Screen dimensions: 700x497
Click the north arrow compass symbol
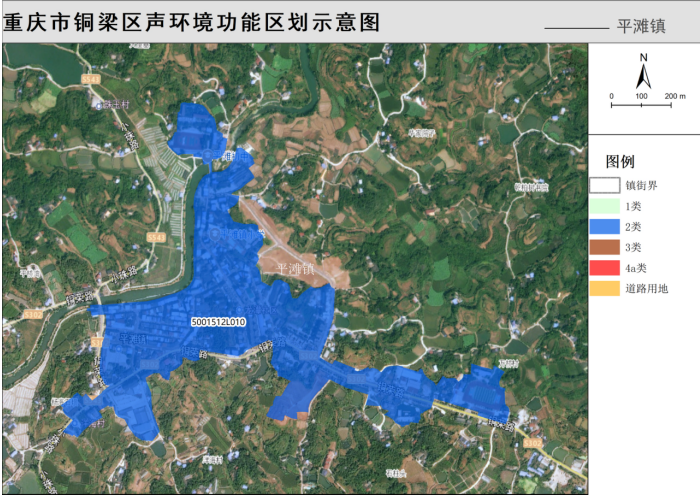(x=645, y=72)
